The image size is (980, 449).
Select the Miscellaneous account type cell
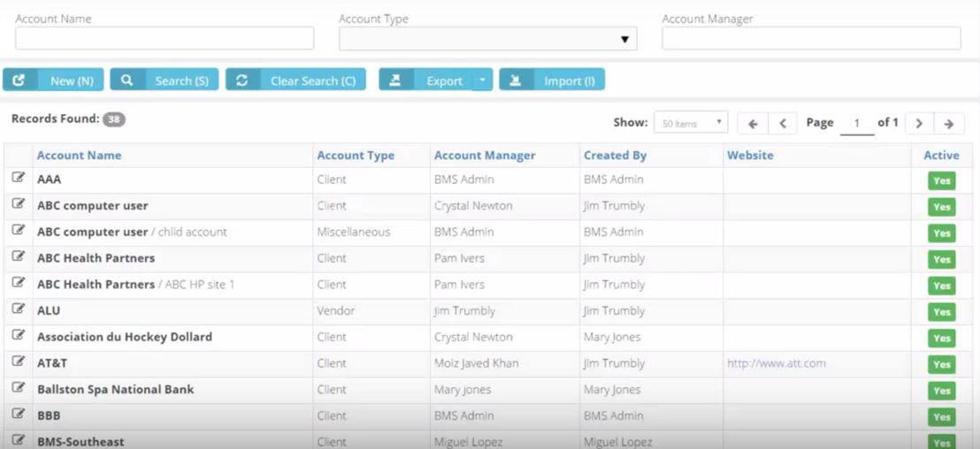coord(354,232)
